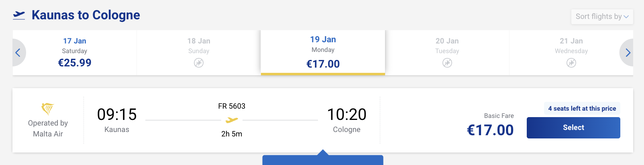Click the 4 seats left badge
The height and width of the screenshot is (165, 644).
(x=582, y=109)
